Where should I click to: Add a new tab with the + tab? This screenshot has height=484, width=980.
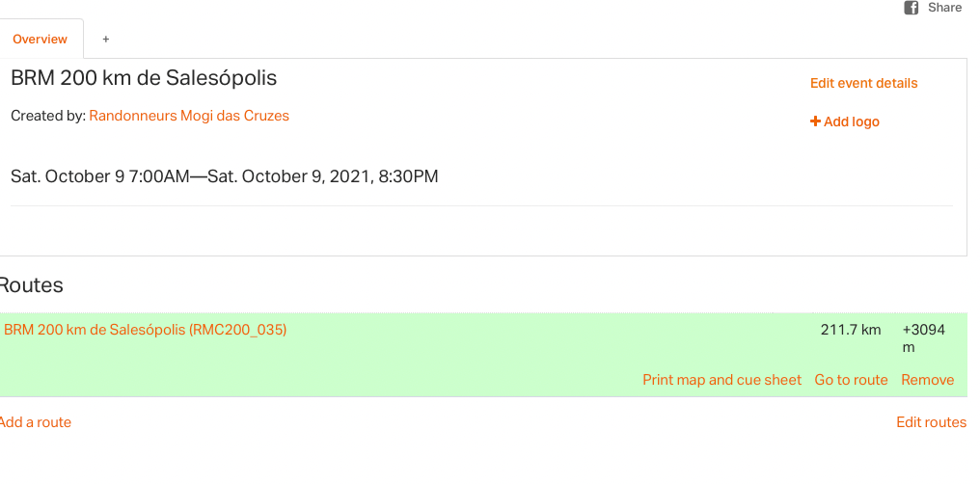pyautogui.click(x=106, y=40)
